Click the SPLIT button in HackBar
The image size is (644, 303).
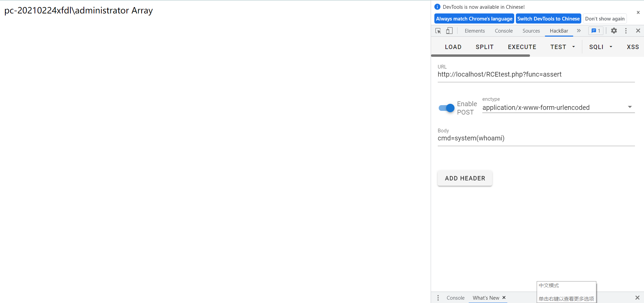485,47
